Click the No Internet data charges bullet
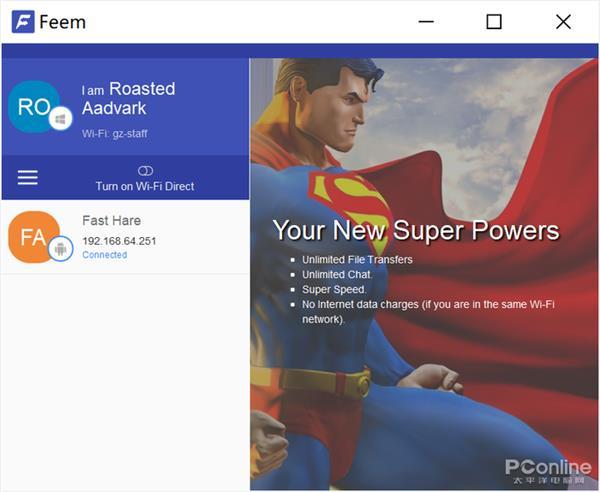The image size is (600, 492). click(x=428, y=312)
